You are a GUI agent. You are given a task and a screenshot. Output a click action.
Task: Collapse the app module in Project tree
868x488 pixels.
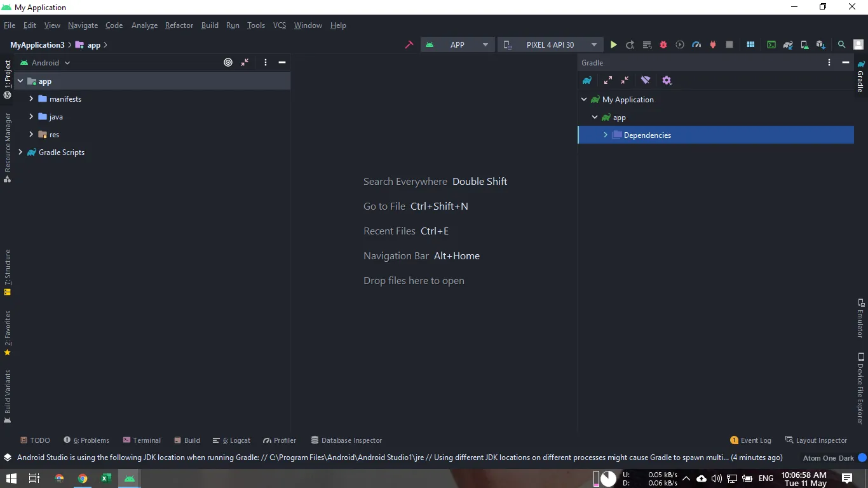point(20,81)
